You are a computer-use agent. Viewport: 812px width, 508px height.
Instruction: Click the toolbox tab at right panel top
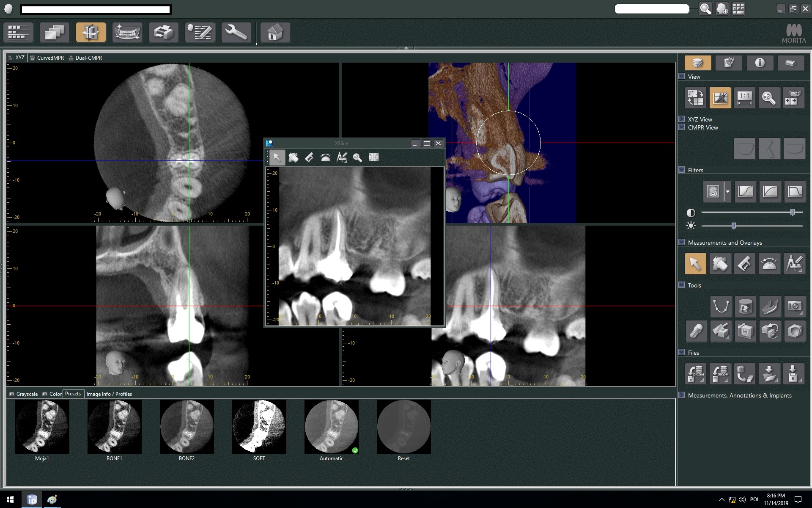(790, 63)
